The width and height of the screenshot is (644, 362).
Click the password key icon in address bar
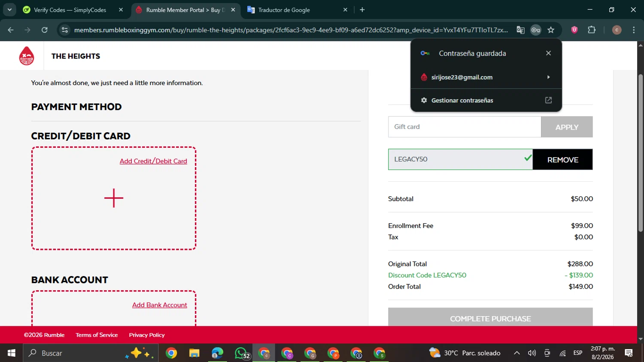[535, 30]
